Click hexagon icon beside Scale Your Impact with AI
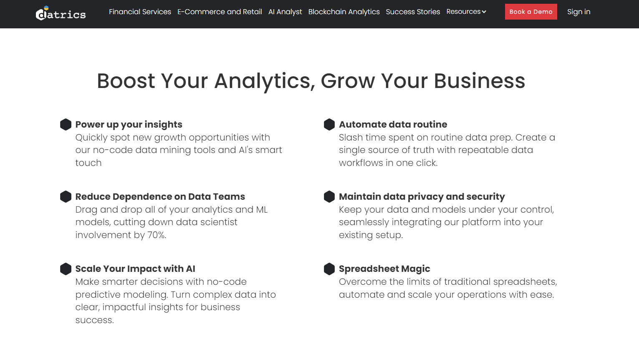This screenshot has width=639, height=364. (x=66, y=269)
